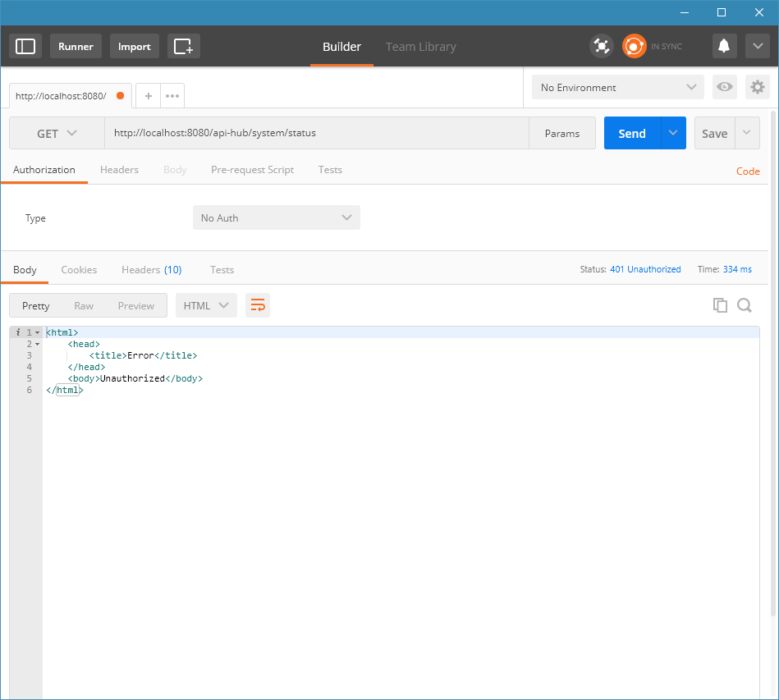Select the grayed request Body tab
The image size is (779, 700).
coord(175,170)
